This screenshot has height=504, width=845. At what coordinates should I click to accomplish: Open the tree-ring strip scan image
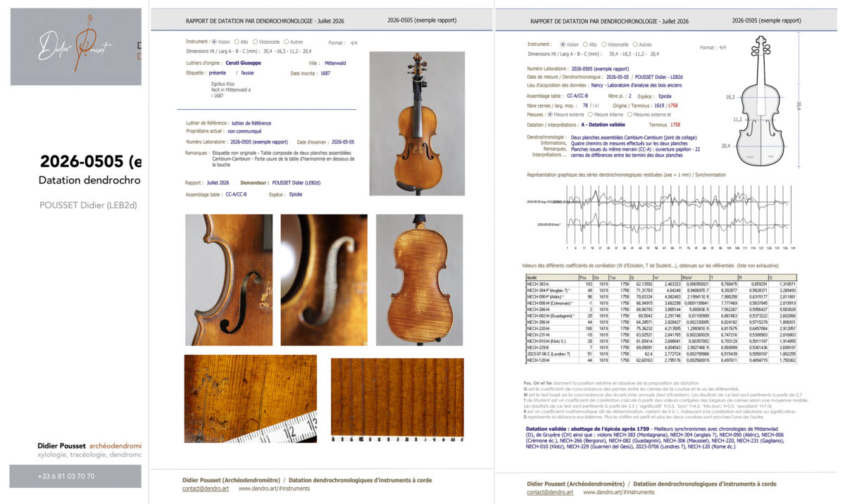pyautogui.click(x=397, y=398)
